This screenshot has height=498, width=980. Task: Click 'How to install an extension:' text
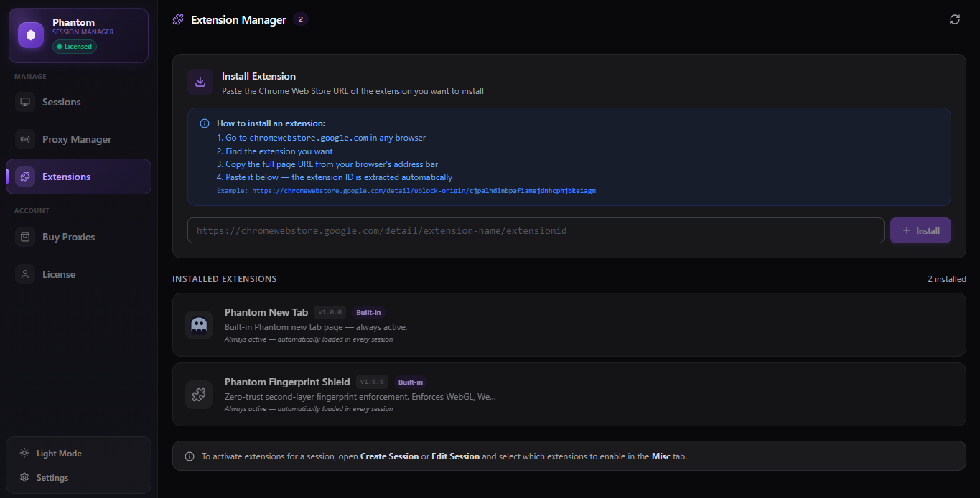pos(271,123)
